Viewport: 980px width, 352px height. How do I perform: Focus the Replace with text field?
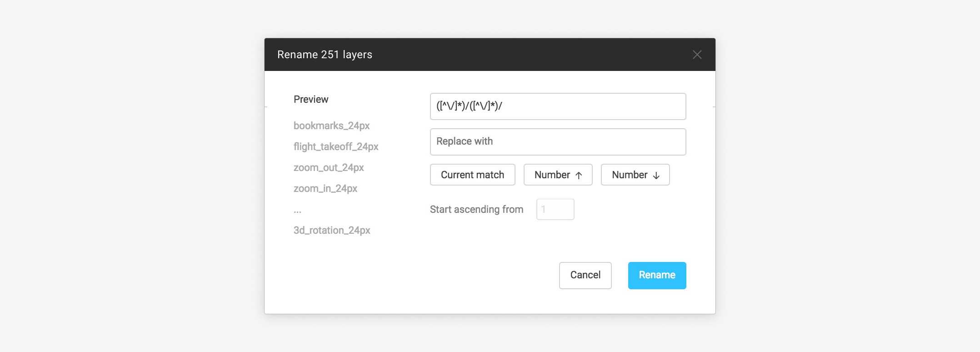click(x=558, y=142)
